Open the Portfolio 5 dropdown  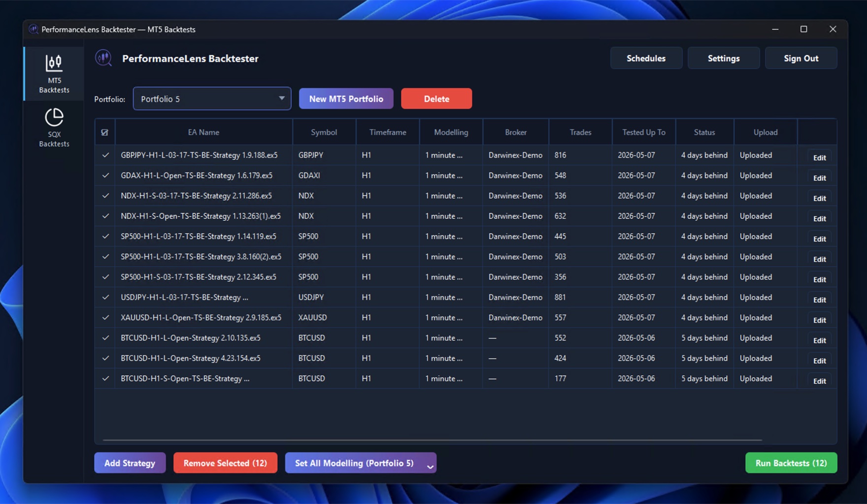point(212,99)
